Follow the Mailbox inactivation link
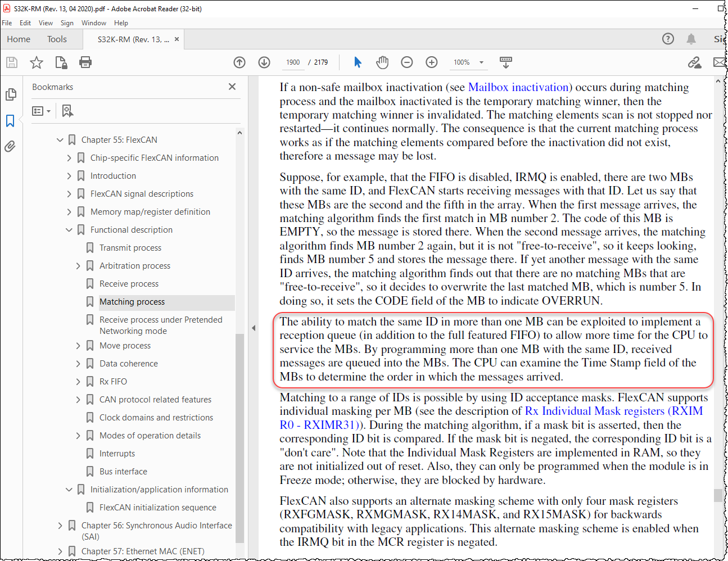728x561 pixels. point(518,87)
